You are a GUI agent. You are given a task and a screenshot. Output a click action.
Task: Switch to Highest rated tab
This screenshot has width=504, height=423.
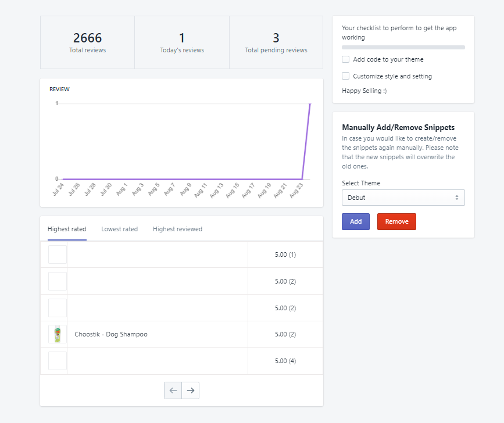67,229
